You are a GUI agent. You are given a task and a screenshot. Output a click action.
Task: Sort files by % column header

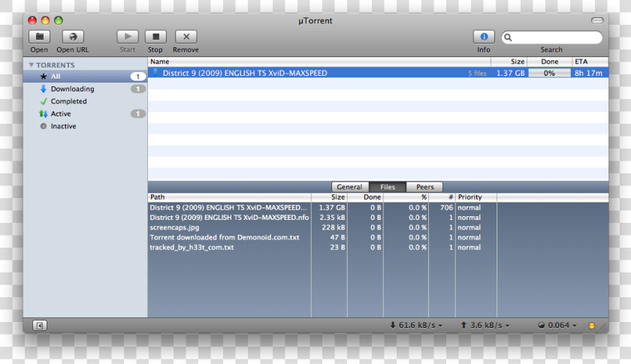point(406,197)
